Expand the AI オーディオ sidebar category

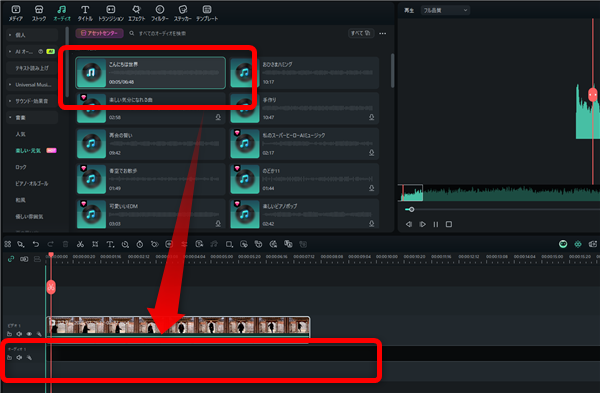[32, 51]
